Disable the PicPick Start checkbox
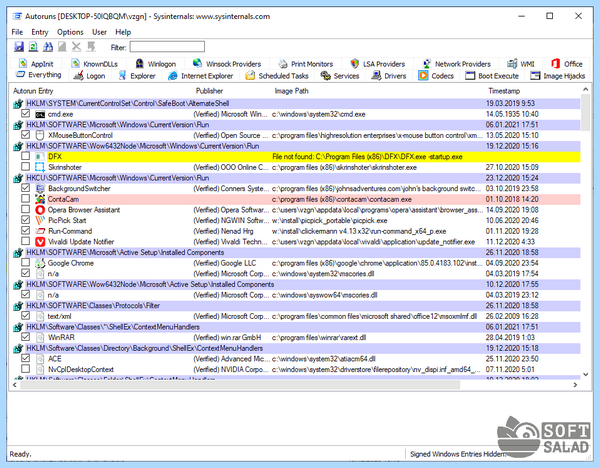This screenshot has height=468, width=600. click(26, 220)
